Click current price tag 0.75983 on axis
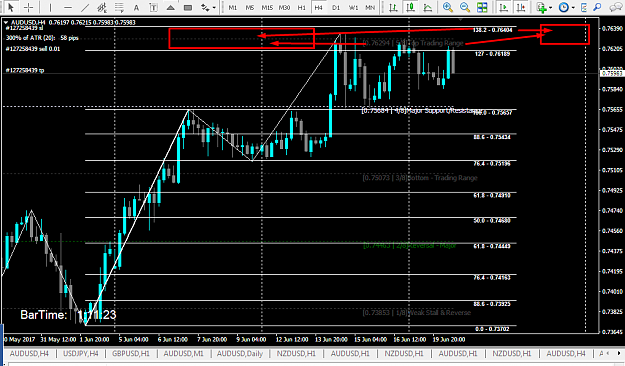The height and width of the screenshot is (366, 625). tap(612, 73)
